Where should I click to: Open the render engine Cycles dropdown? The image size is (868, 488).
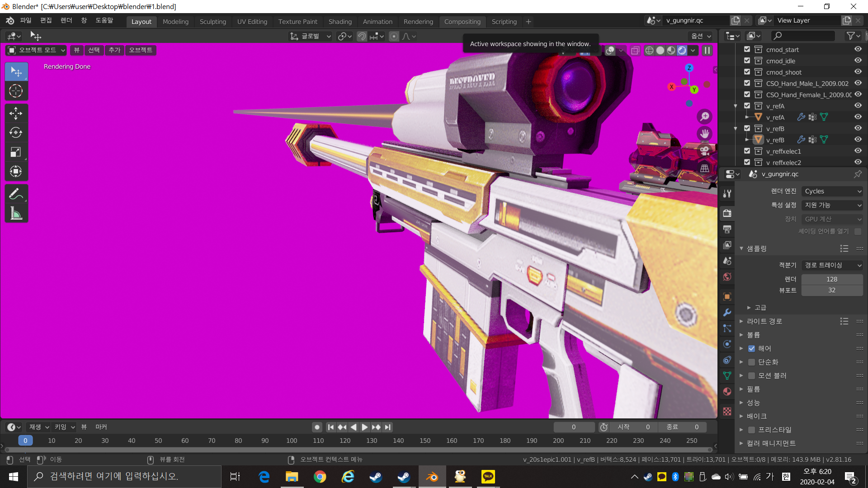click(832, 191)
